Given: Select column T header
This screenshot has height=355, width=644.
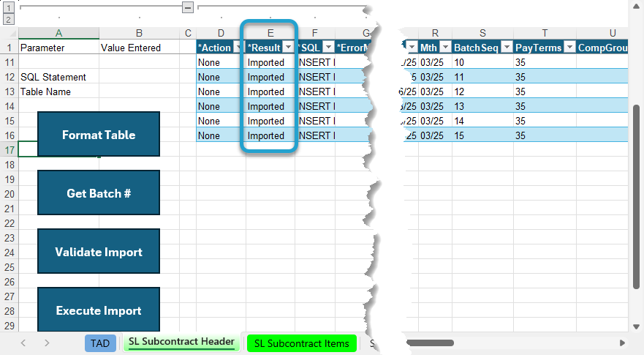Looking at the screenshot, I should (545, 34).
